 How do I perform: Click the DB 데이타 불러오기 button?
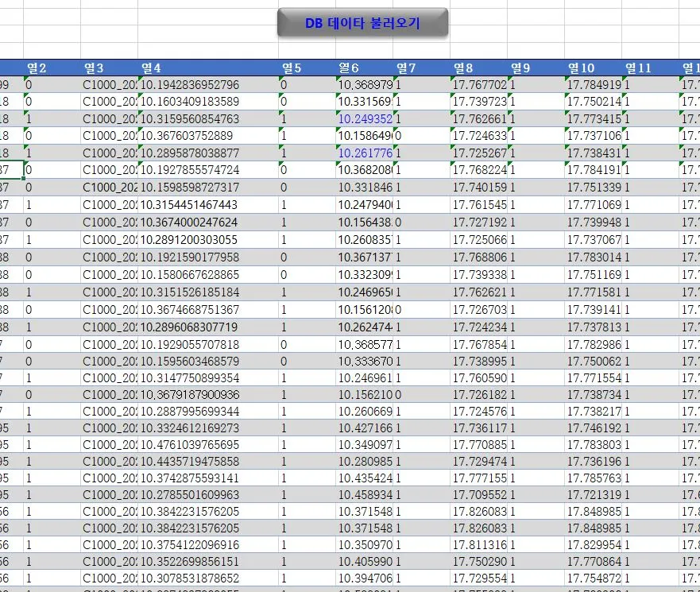pyautogui.click(x=362, y=22)
